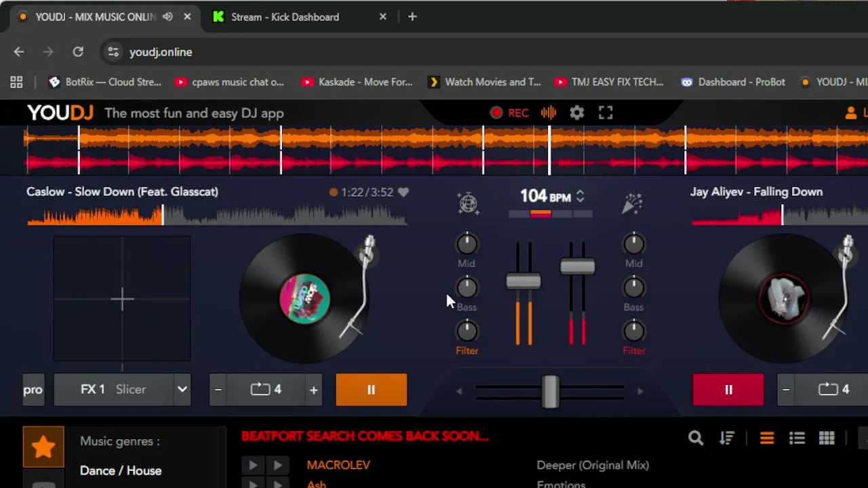Load MACROLEV track to the right deck

point(277,465)
